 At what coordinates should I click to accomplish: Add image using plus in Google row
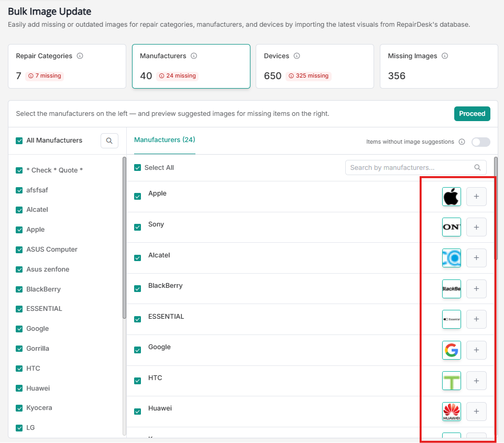click(476, 350)
